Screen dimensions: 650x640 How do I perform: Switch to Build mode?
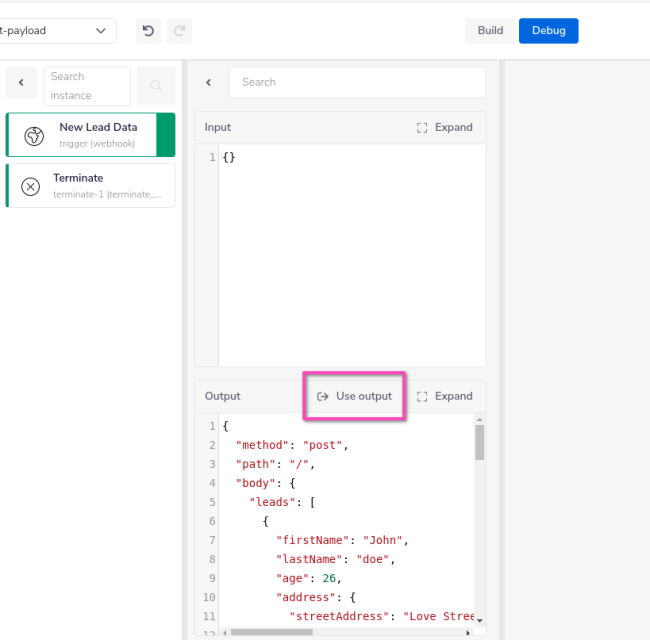[x=490, y=30]
